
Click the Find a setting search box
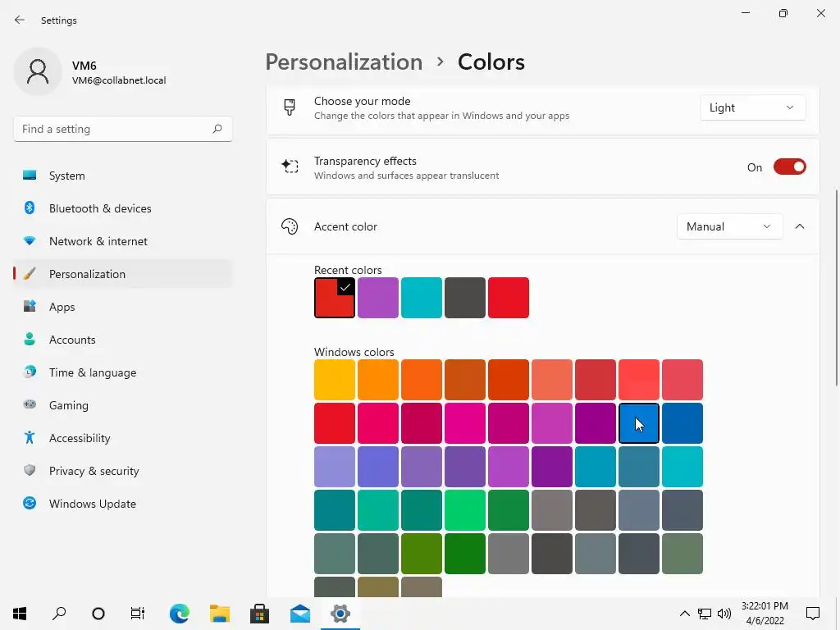tap(123, 129)
